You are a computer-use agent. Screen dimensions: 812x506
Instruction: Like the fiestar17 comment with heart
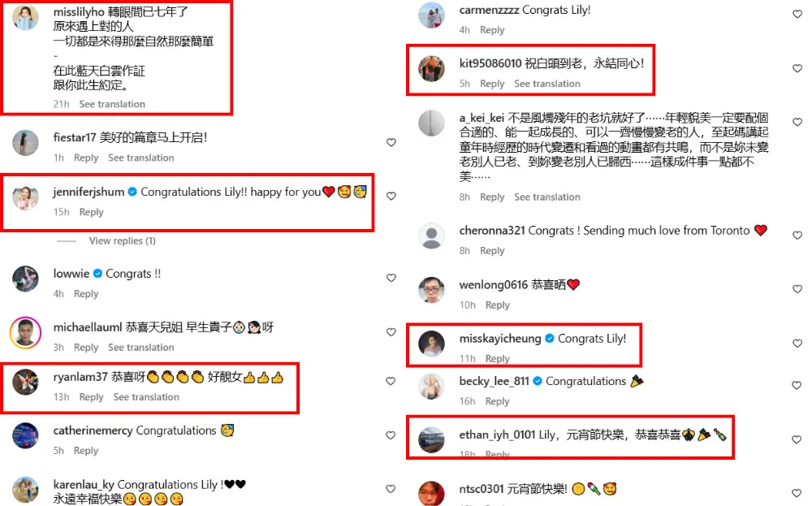pos(391,142)
